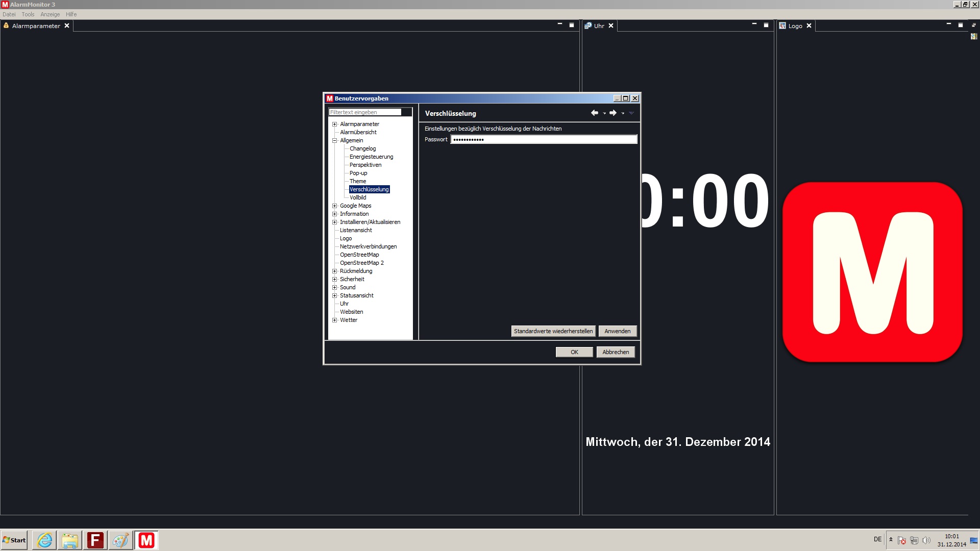Image resolution: width=980 pixels, height=551 pixels.
Task: Expand the Alarmparameter tree node
Action: (x=335, y=124)
